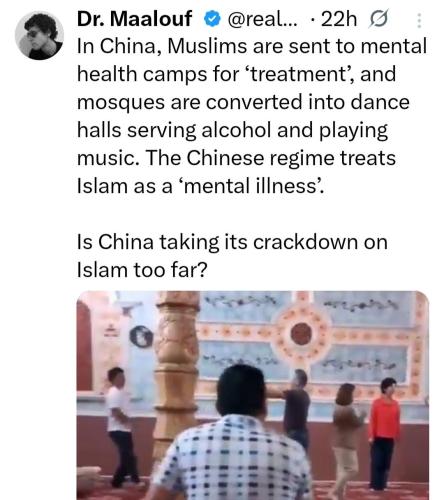
Task: Click the blue verified checkmark badge
Action: coord(212,19)
